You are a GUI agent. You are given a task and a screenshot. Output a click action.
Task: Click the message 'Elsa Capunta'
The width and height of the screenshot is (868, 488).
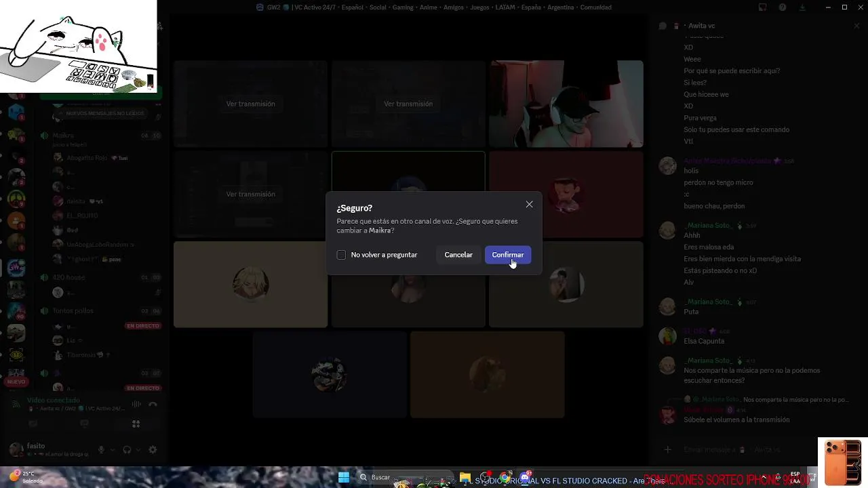point(704,342)
